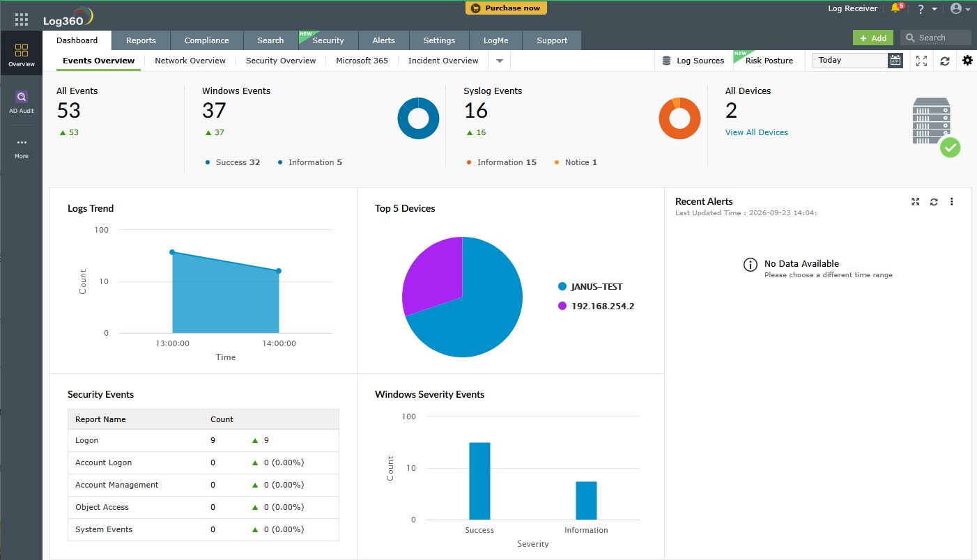Image resolution: width=977 pixels, height=560 pixels.
Task: Open the apps grid launcher icon
Action: tap(22, 20)
